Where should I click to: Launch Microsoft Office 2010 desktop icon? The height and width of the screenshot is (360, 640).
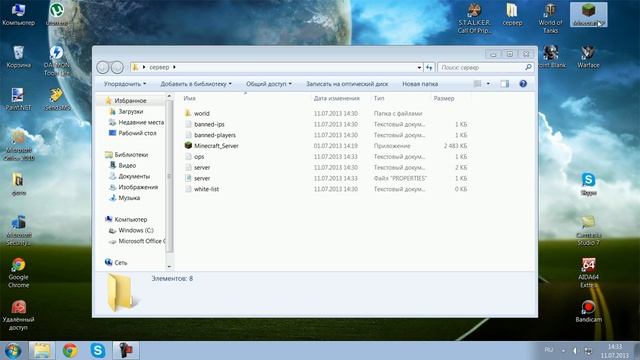click(x=18, y=145)
